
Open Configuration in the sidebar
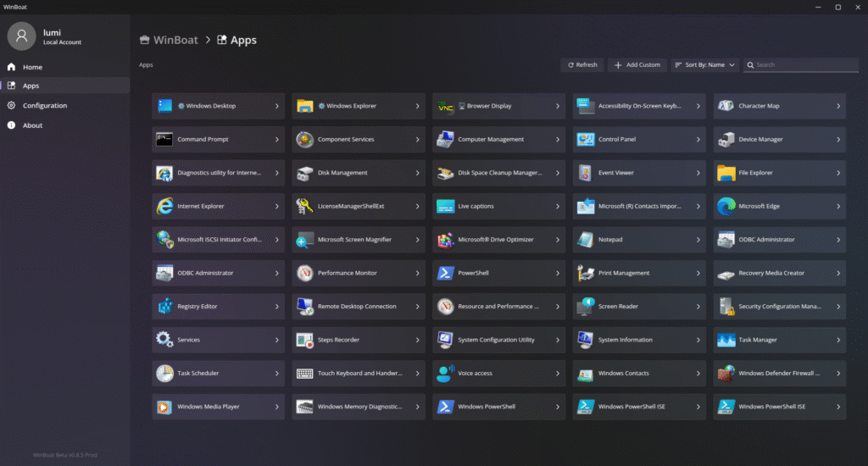(x=44, y=106)
